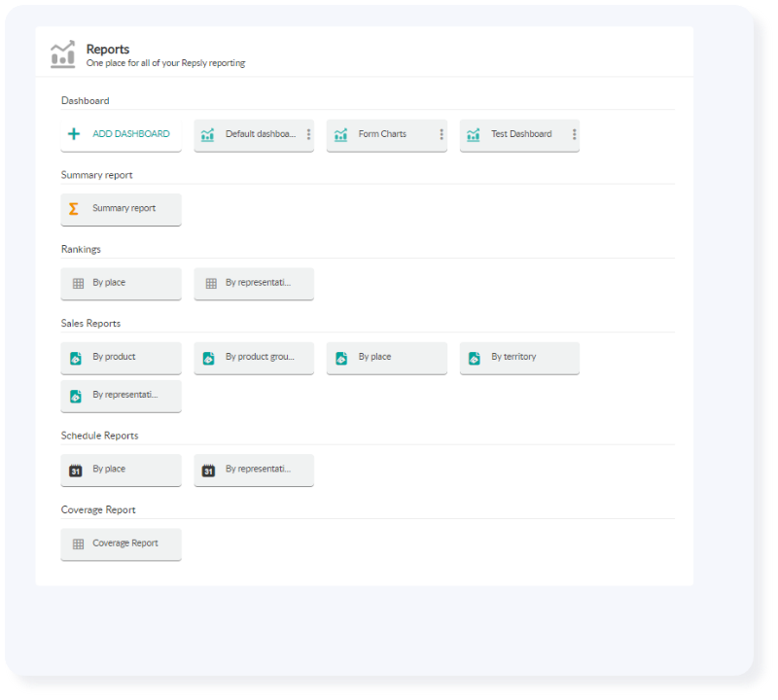Open the Default dashboard options menu
The height and width of the screenshot is (700, 778).
click(x=308, y=135)
